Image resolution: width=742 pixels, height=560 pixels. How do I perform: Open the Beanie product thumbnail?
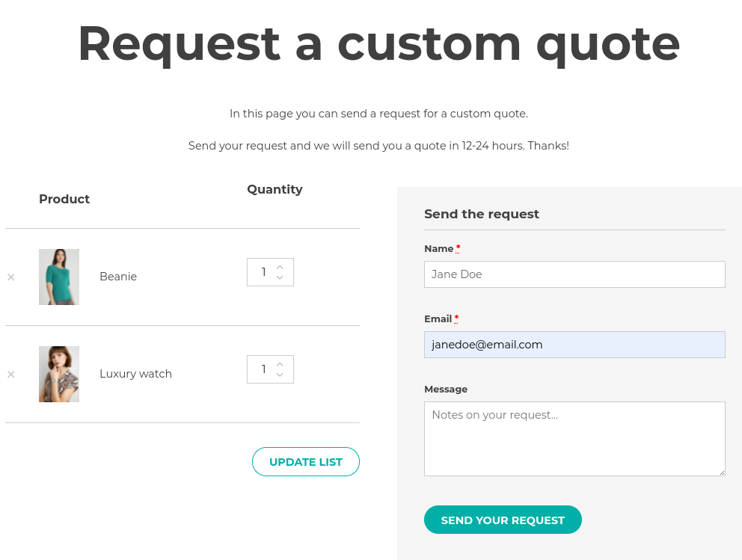59,277
